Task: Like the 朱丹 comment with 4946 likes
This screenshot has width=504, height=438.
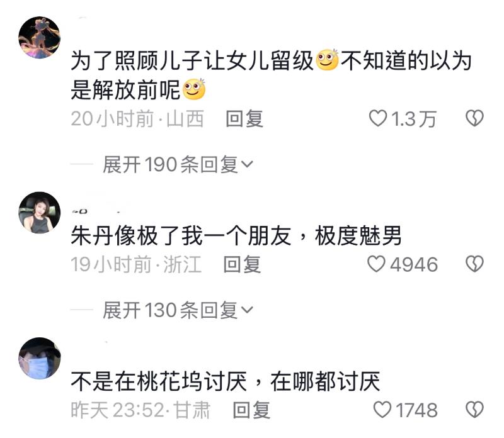Action: point(376,264)
